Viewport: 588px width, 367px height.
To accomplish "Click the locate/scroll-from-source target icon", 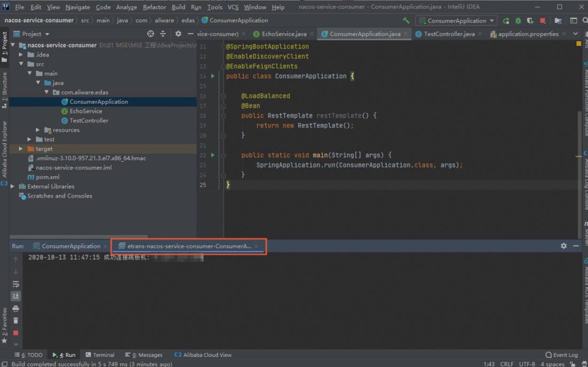I will click(x=150, y=34).
